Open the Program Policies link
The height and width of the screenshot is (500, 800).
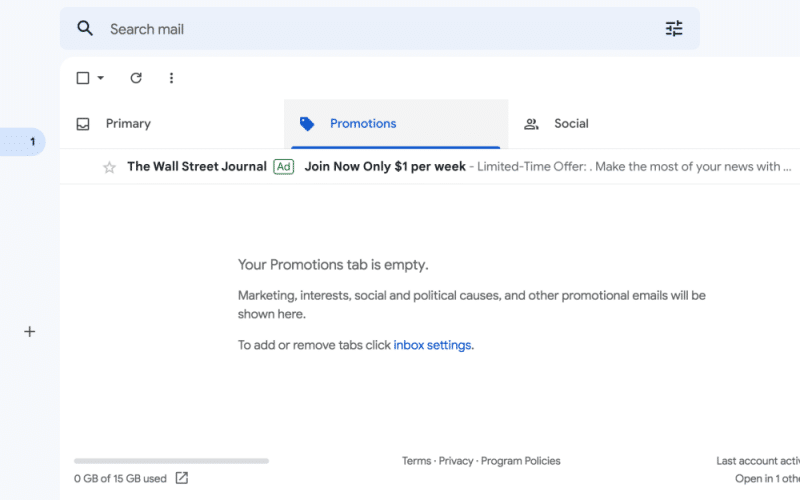[520, 461]
